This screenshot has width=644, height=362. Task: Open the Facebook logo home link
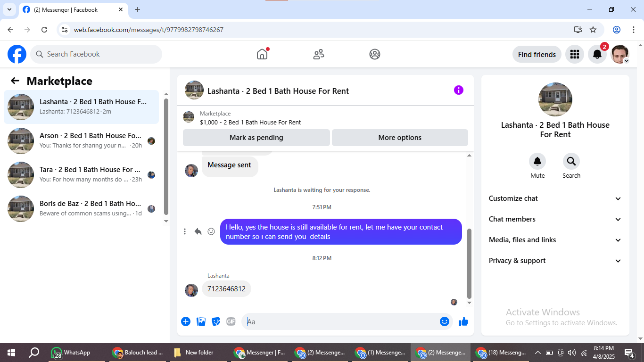pos(17,54)
